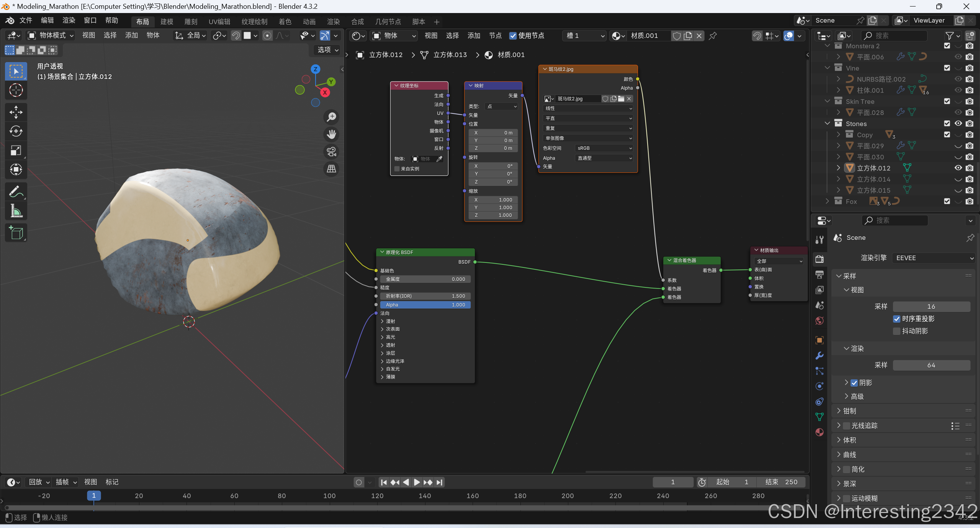Open the Output printer properties tab
The height and width of the screenshot is (528, 980).
coord(819,274)
